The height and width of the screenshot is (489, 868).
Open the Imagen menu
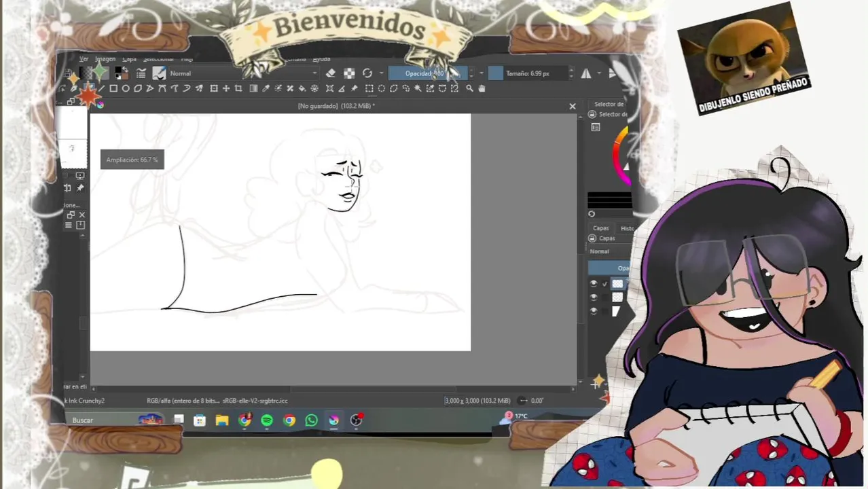tap(105, 59)
